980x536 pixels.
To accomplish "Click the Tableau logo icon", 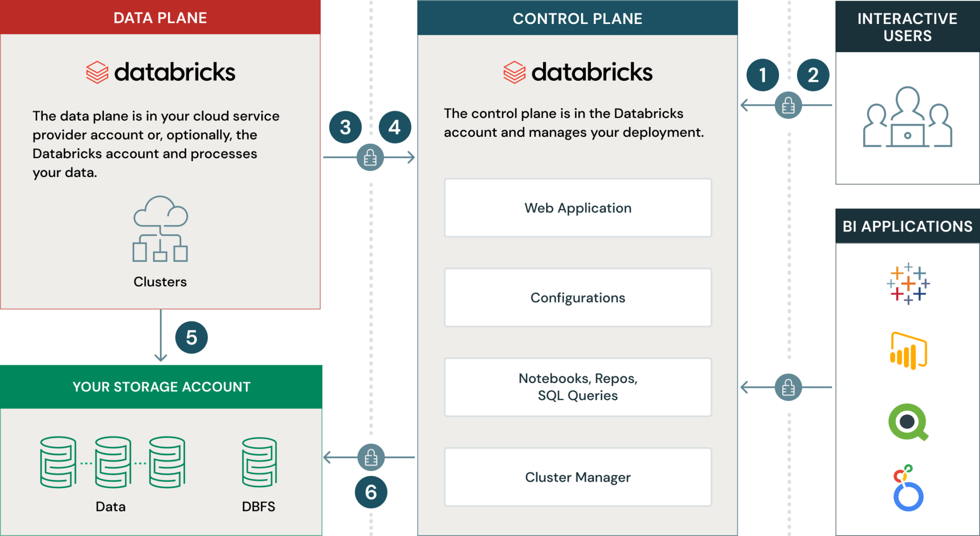I will [x=908, y=283].
